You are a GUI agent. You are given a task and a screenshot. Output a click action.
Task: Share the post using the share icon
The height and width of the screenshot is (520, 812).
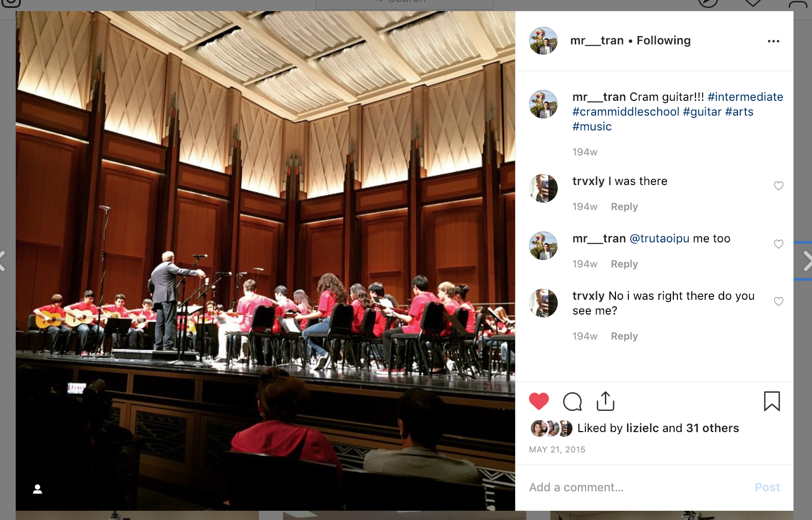605,401
